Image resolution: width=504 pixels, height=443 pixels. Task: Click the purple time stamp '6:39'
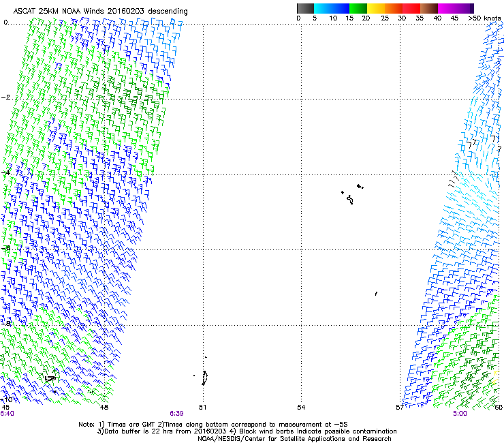pos(176,414)
